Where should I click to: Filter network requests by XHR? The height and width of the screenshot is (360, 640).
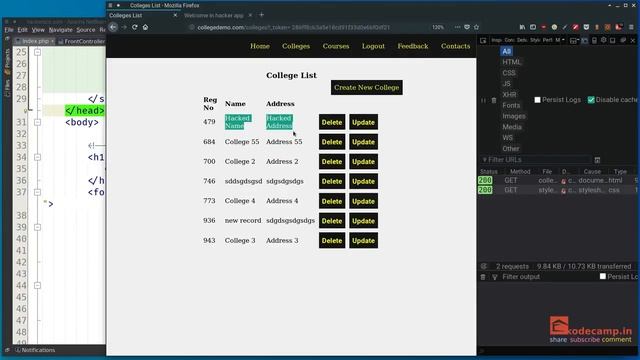(x=509, y=94)
